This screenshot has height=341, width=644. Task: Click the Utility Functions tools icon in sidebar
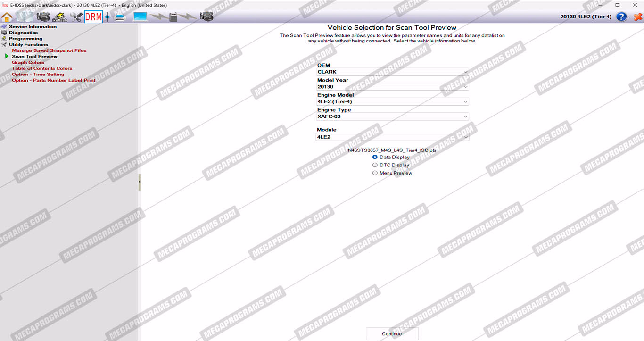(4, 45)
